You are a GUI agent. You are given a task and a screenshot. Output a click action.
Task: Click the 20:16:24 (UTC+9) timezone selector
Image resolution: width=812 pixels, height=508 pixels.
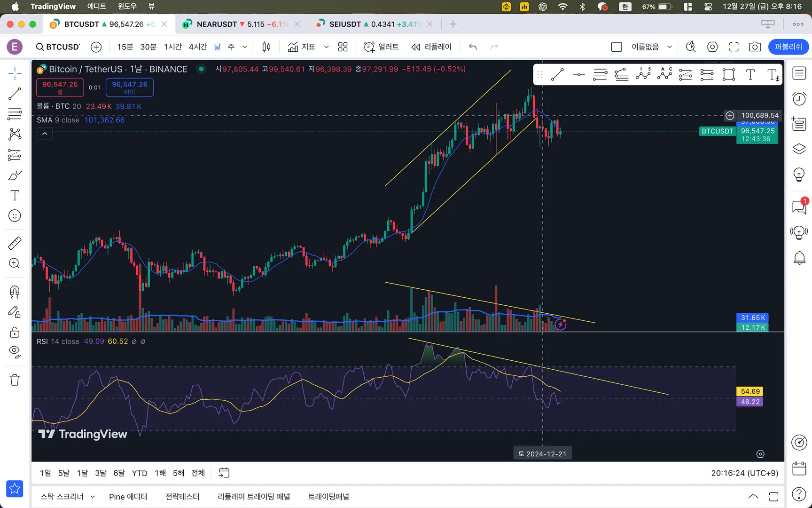pos(744,473)
